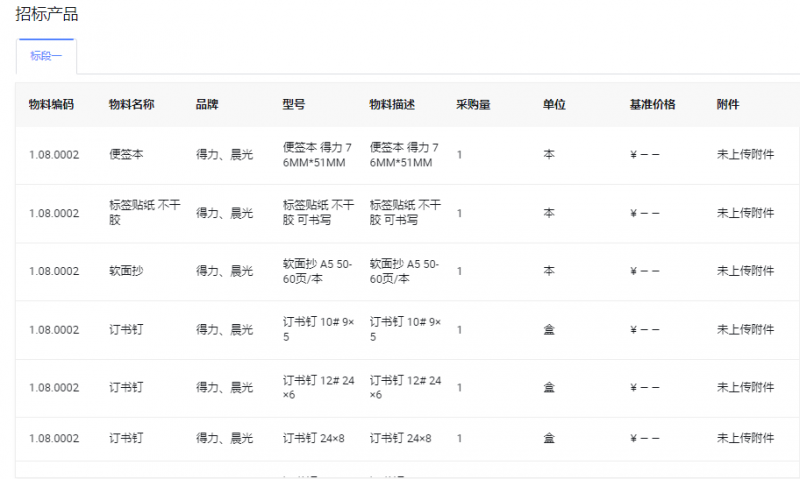Click brand 得力、晨光 in the 订书钉 24×8 row
Screen dimensions: 800x479
pyautogui.click(x=224, y=438)
